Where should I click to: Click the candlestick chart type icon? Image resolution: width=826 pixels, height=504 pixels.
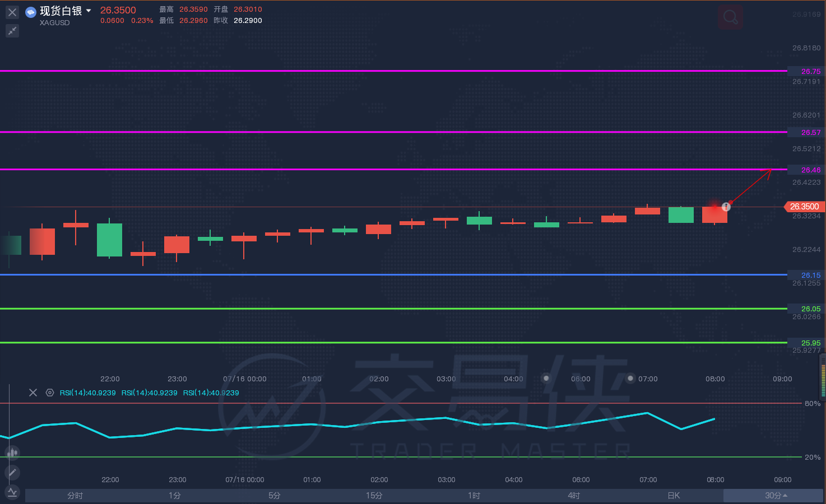pyautogui.click(x=12, y=452)
